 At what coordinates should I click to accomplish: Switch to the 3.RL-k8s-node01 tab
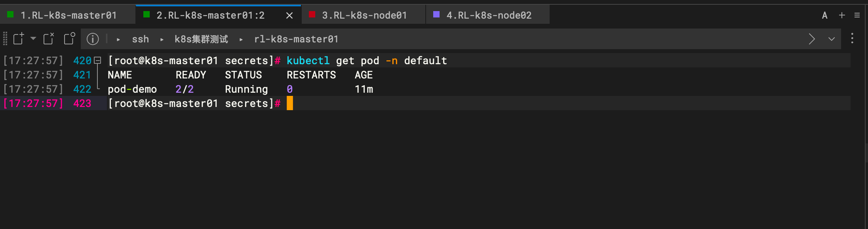pyautogui.click(x=364, y=15)
